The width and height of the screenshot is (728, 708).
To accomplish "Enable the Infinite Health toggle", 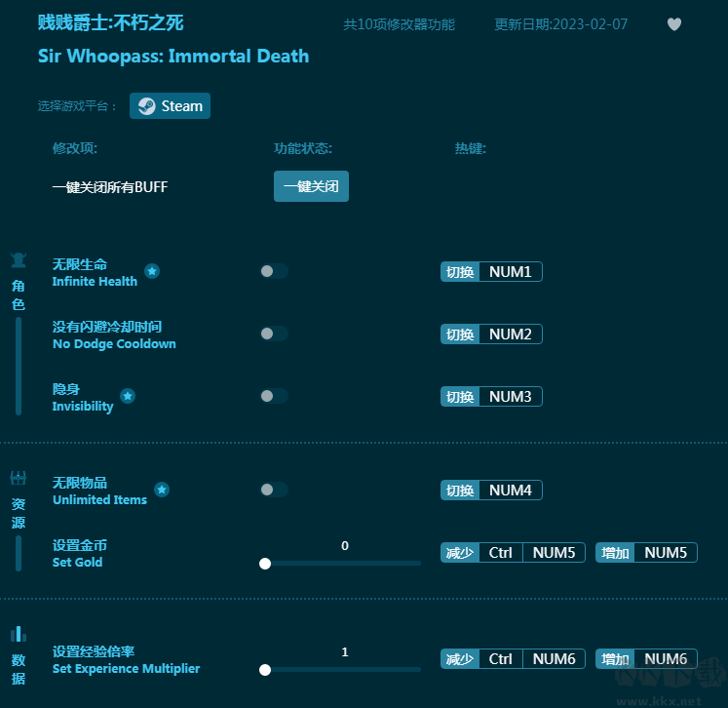I will pyautogui.click(x=274, y=271).
